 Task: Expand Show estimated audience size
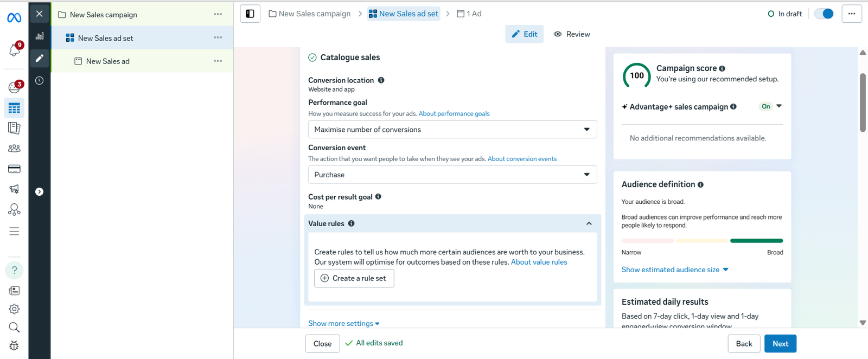674,270
